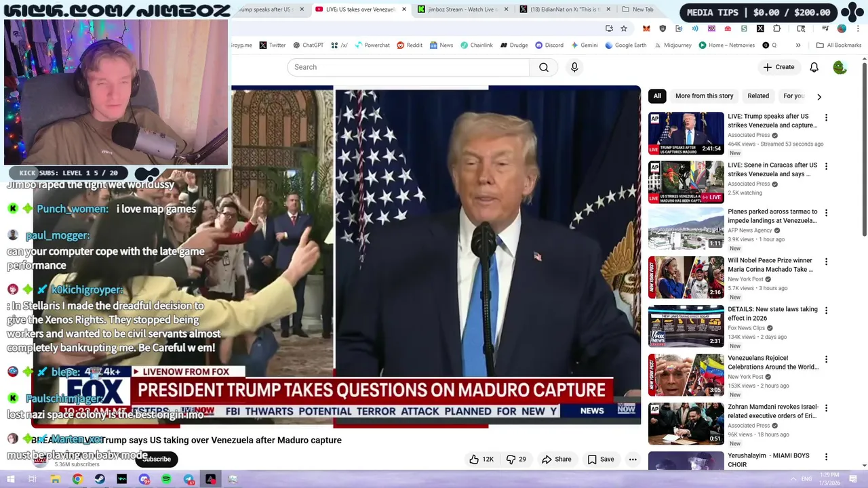Image resolution: width=868 pixels, height=488 pixels.
Task: Open Google Earth bookmark
Action: pyautogui.click(x=626, y=45)
